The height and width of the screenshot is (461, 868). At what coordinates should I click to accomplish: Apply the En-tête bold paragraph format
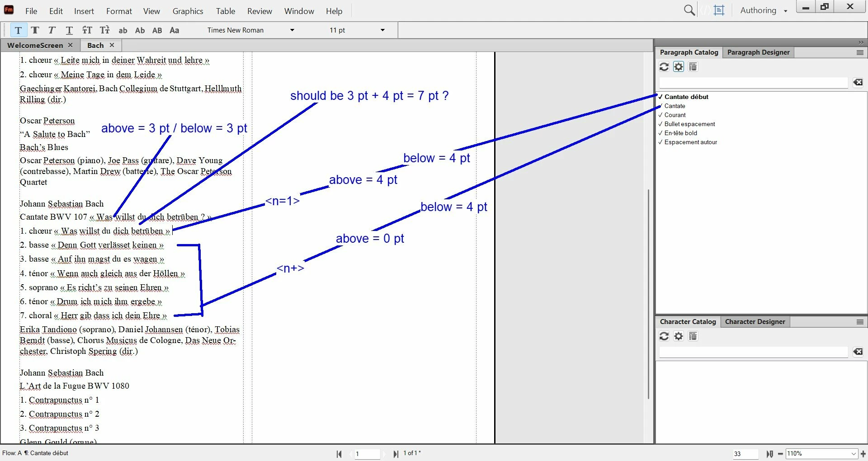pyautogui.click(x=680, y=133)
